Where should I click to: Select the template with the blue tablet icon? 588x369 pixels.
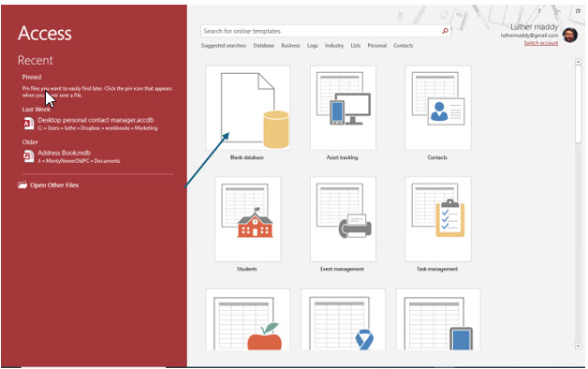pyautogui.click(x=438, y=319)
